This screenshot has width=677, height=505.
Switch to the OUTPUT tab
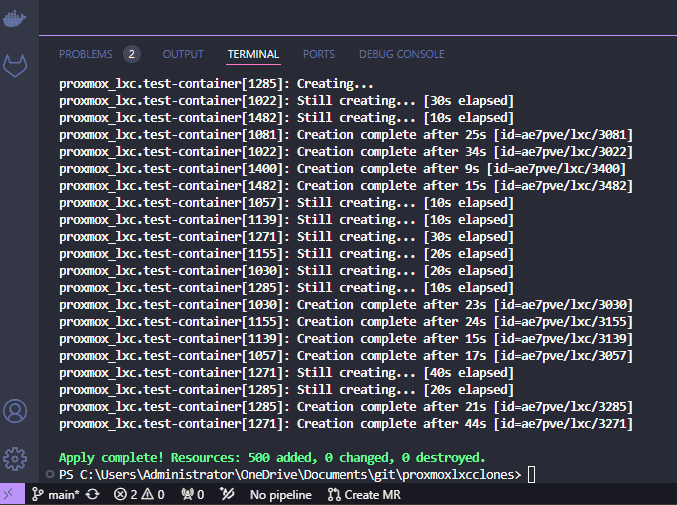[x=183, y=54]
